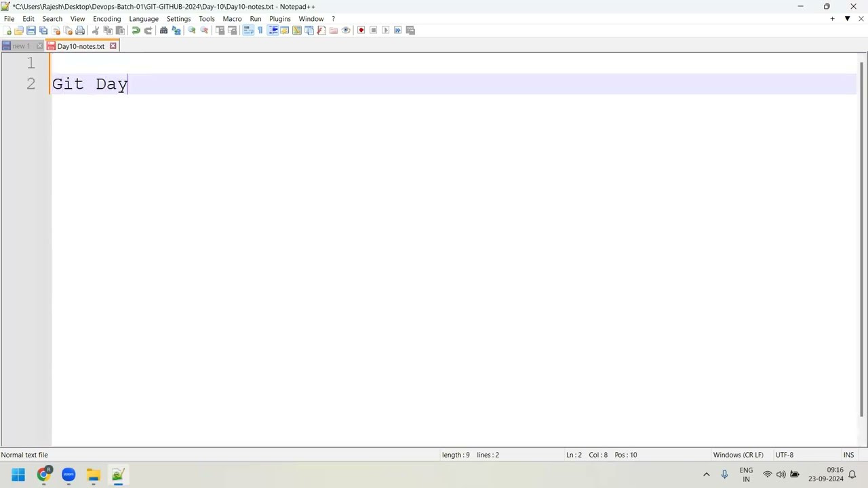The height and width of the screenshot is (488, 868).
Task: Open the Run menu
Action: pyautogui.click(x=256, y=19)
